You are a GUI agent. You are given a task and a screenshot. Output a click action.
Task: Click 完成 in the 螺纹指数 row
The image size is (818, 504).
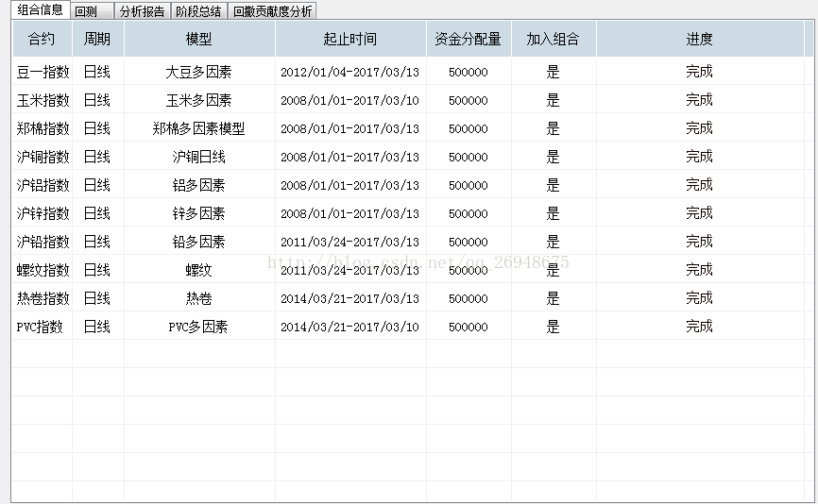(699, 269)
